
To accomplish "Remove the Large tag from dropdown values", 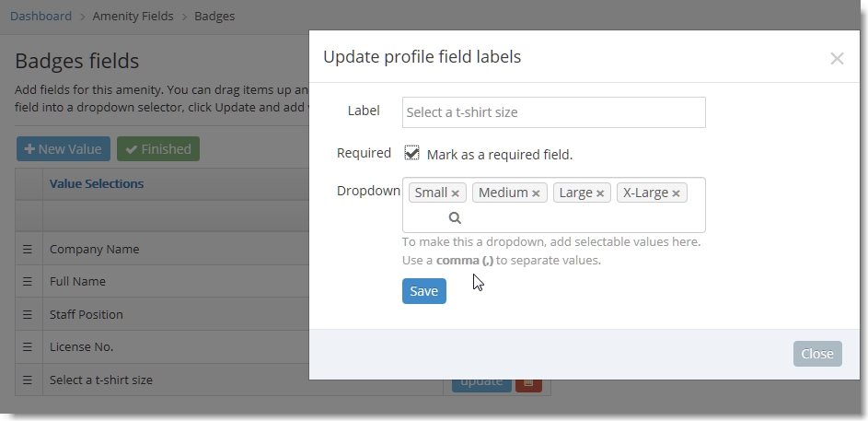I will click(x=599, y=193).
